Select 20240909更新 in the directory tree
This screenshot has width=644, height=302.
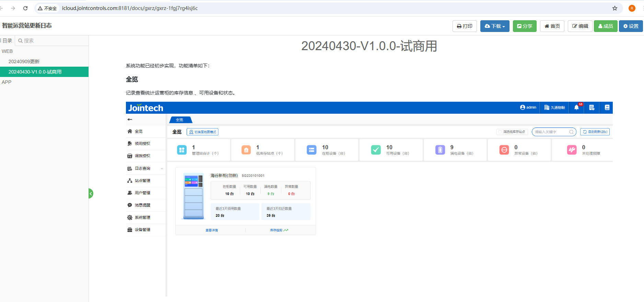coord(24,61)
